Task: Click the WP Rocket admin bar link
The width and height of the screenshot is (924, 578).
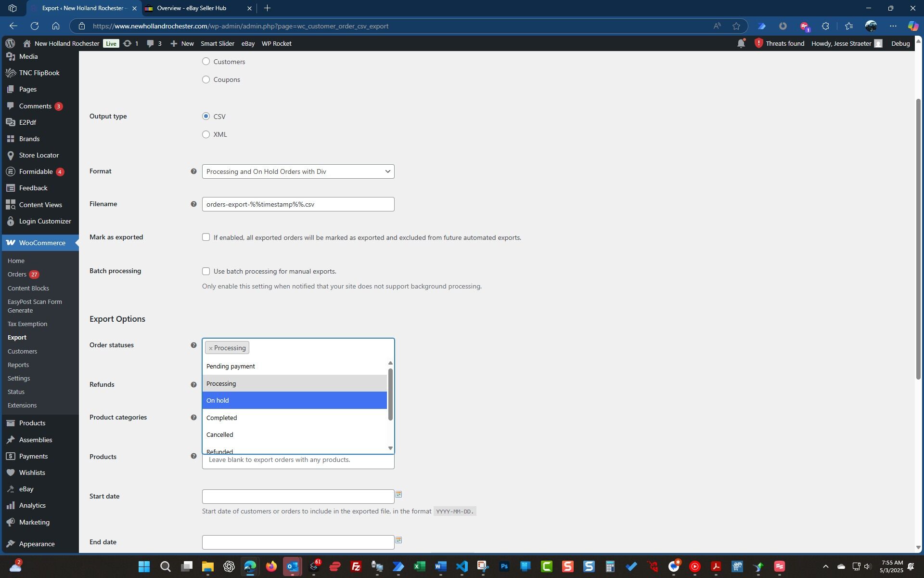Action: (276, 44)
